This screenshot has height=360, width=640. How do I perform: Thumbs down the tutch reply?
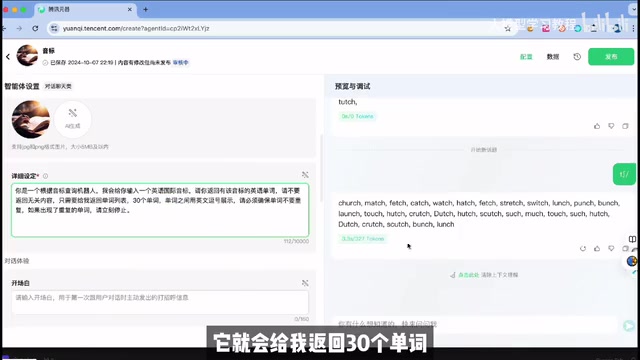pyautogui.click(x=611, y=126)
